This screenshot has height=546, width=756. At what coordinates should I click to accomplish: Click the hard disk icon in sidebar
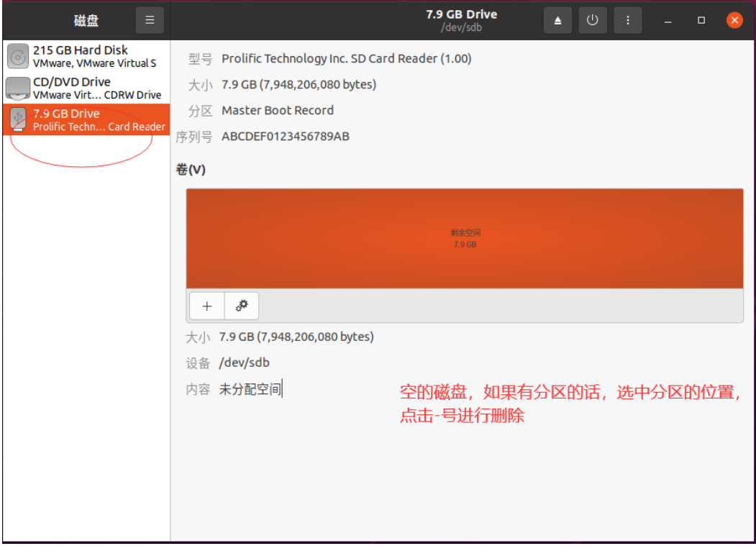[x=18, y=57]
